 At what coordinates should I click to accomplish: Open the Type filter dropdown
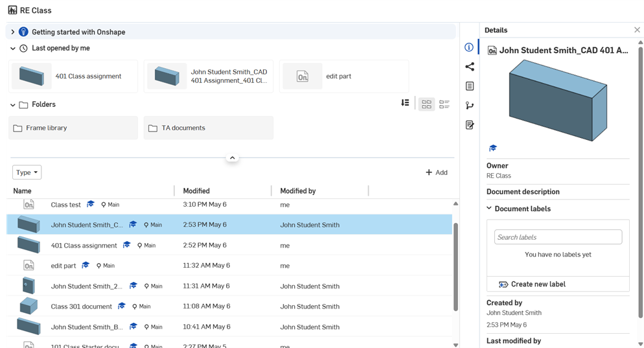(27, 172)
